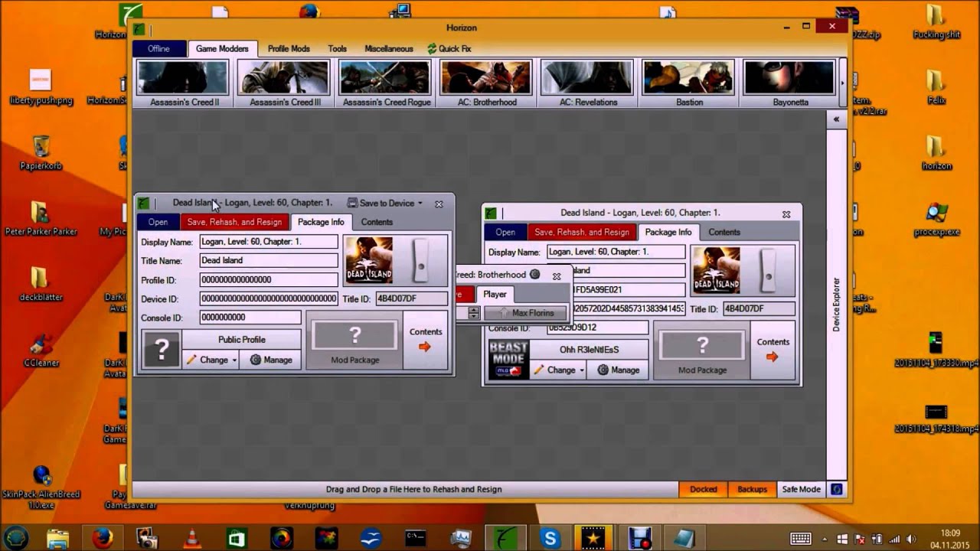Click Manage gear under Ohh R3leNtlEsS
The image size is (980, 551).
[619, 370]
